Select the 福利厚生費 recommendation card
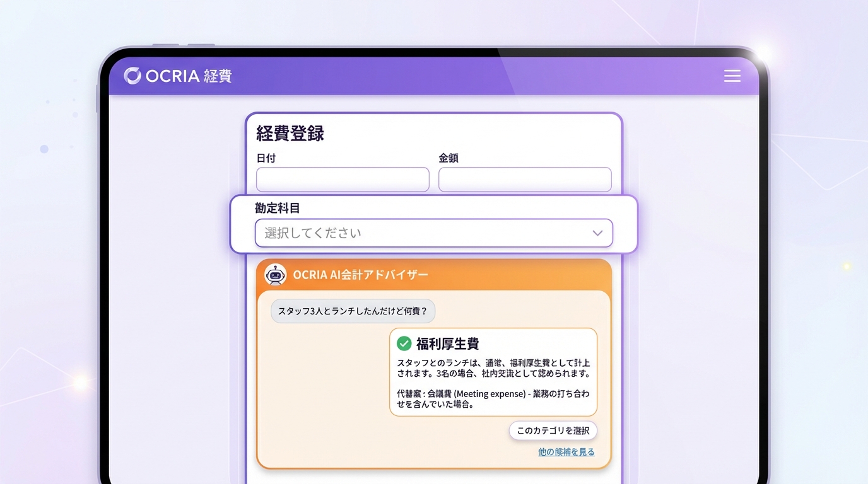Viewport: 868px width, 484px height. (x=493, y=372)
